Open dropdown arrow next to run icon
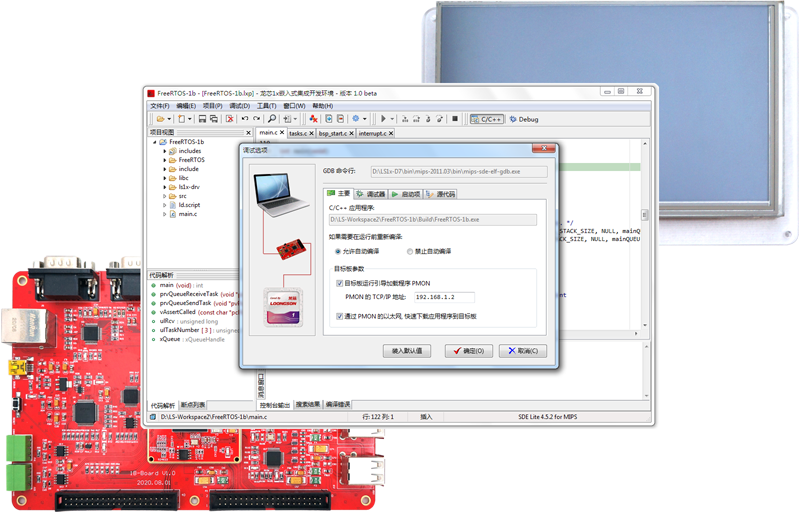The image size is (800, 512). (x=392, y=119)
